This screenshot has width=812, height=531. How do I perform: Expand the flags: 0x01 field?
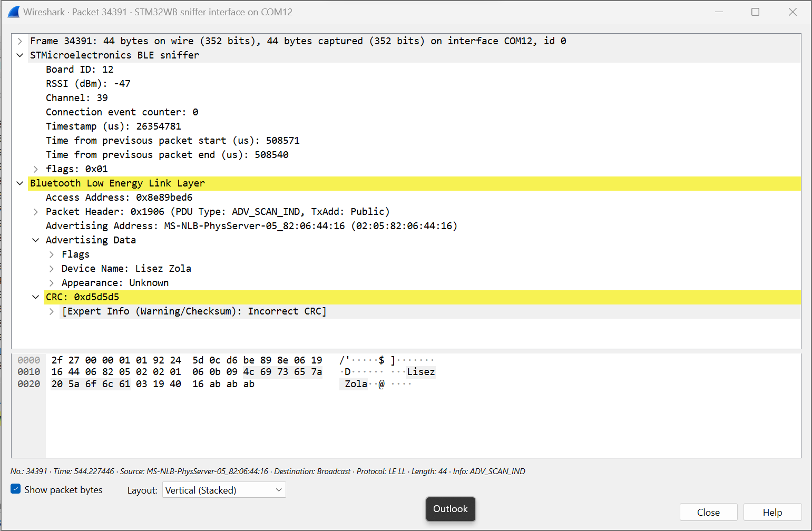click(36, 169)
